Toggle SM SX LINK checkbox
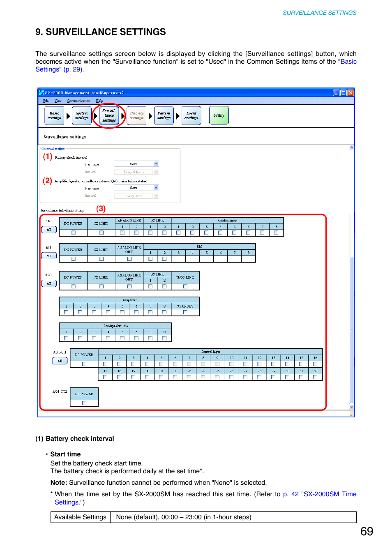 click(x=101, y=233)
